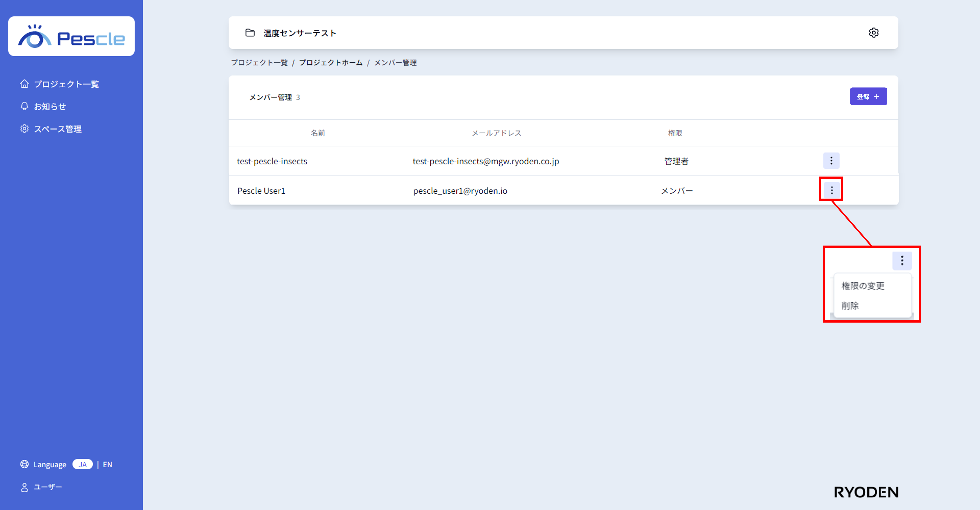
Task: Select 削除 menu entry
Action: 850,305
